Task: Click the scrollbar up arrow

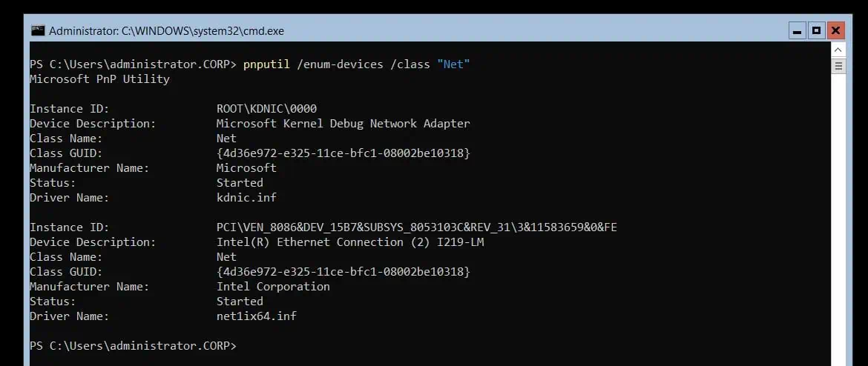Action: coord(838,50)
